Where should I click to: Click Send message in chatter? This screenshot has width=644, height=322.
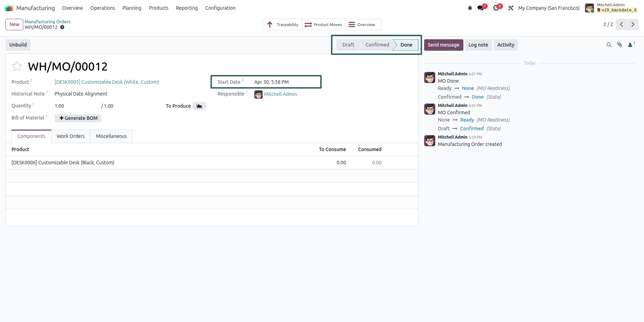tap(444, 45)
